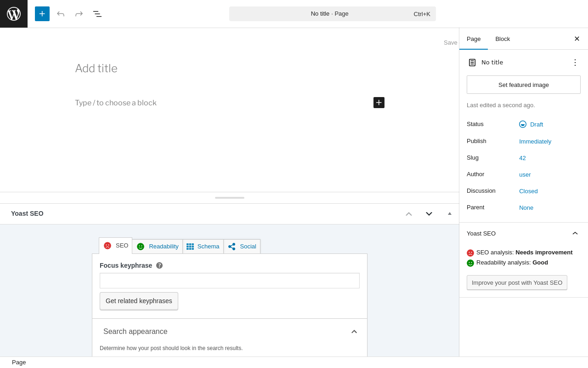Image resolution: width=588 pixels, height=368 pixels.
Task: Click the red SEO analysis smiley in sidebar
Action: [470, 253]
